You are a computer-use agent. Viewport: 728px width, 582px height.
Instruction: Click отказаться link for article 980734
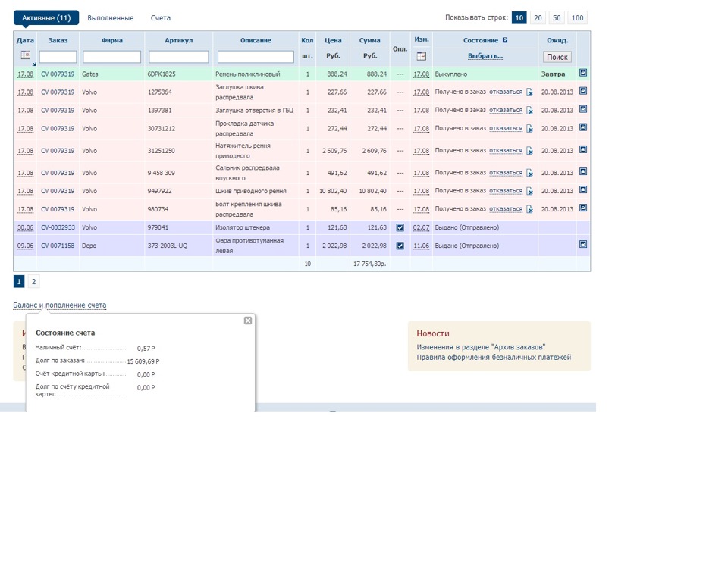[506, 209]
